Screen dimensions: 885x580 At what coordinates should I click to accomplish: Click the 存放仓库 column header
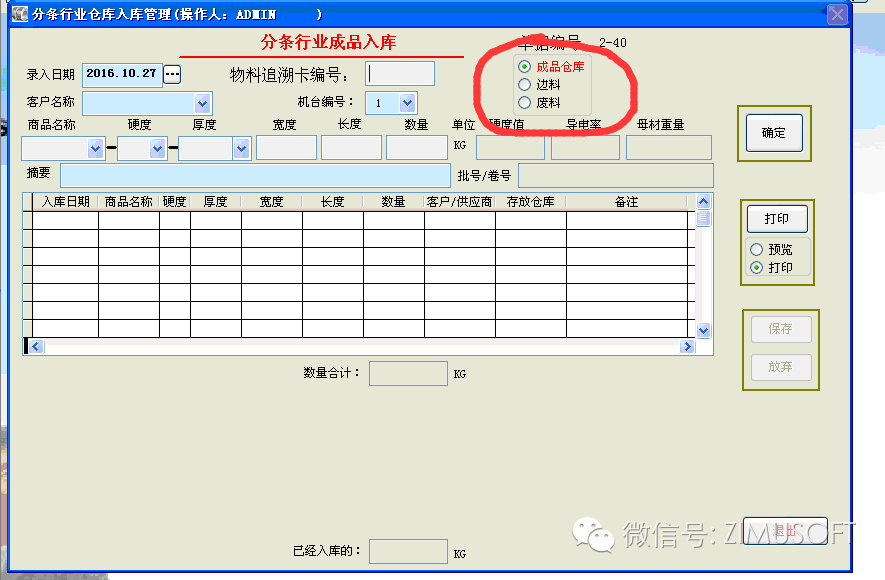click(530, 202)
